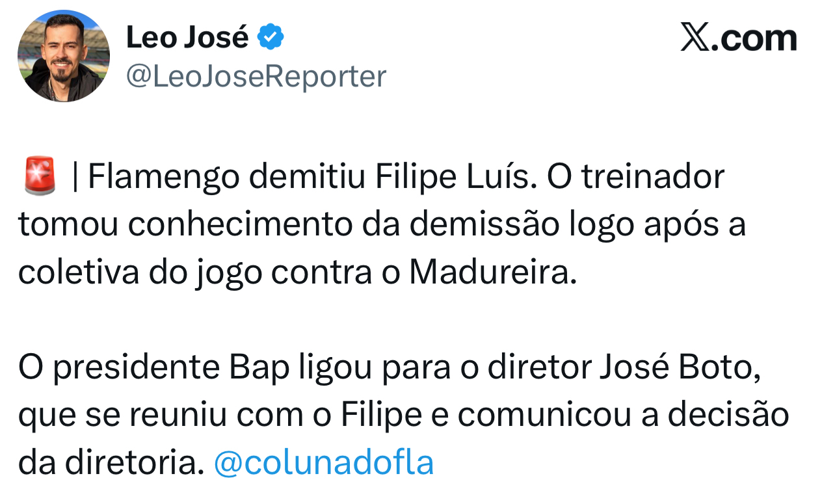Click the word "Madureira" in the tweet
This screenshot has height=504, width=835.
[x=492, y=273]
